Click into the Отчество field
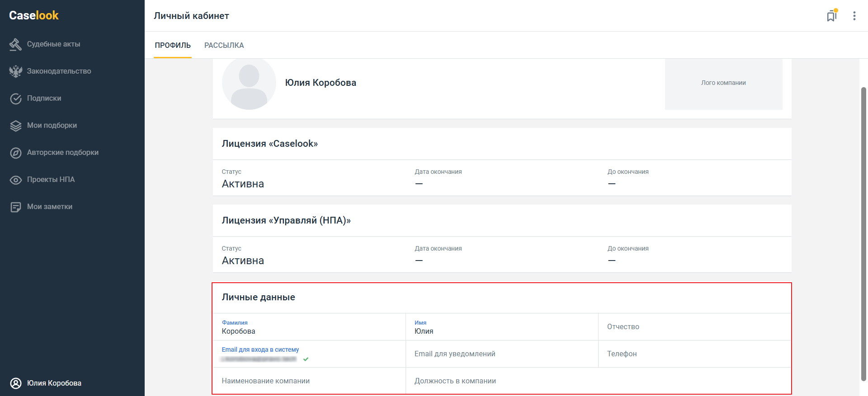 click(694, 327)
